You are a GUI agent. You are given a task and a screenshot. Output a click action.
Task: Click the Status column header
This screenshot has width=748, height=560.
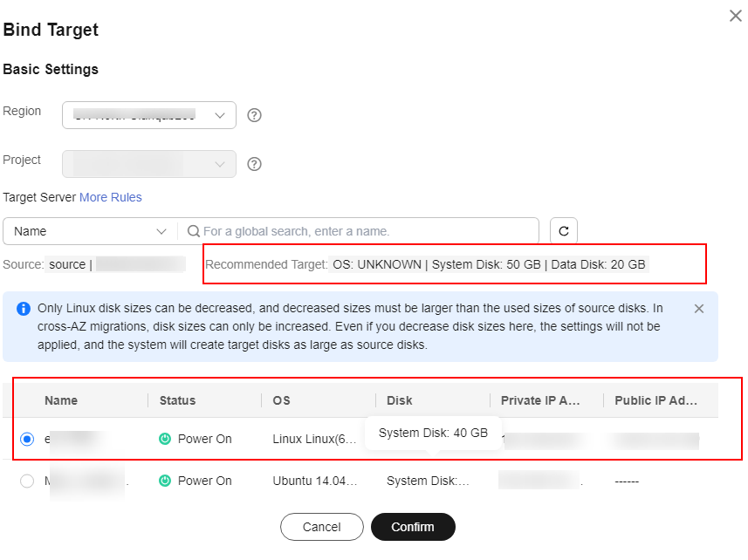(x=177, y=401)
